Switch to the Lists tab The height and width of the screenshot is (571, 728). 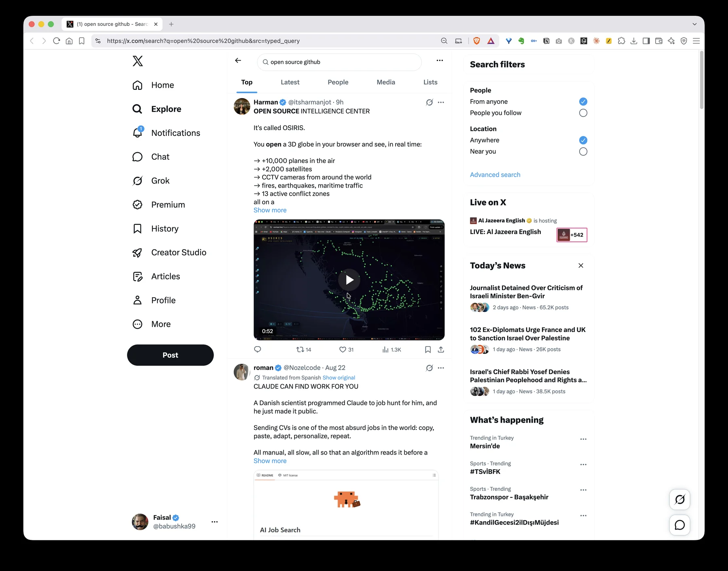tap(430, 82)
